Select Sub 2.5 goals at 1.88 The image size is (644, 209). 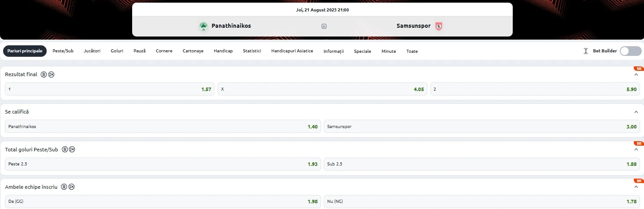tap(481, 164)
